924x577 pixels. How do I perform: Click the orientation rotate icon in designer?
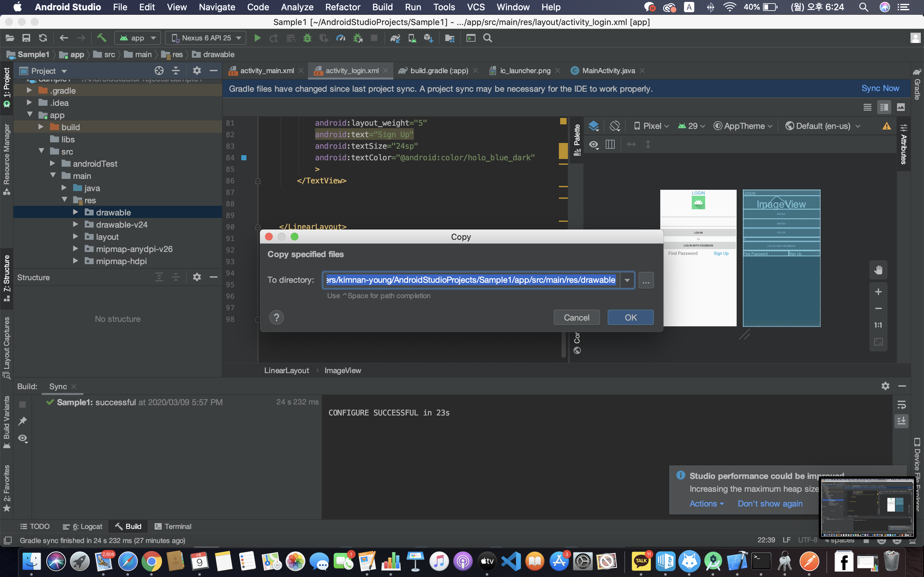click(x=615, y=126)
